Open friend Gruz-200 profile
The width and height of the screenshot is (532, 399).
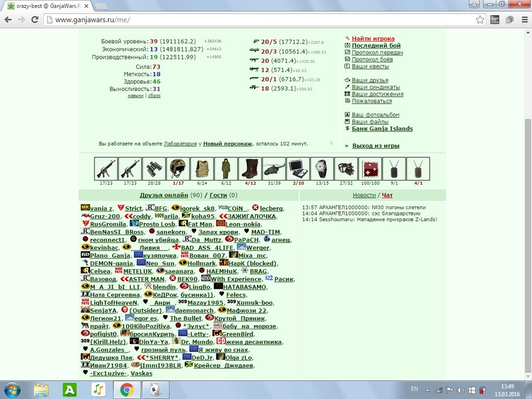pos(105,216)
